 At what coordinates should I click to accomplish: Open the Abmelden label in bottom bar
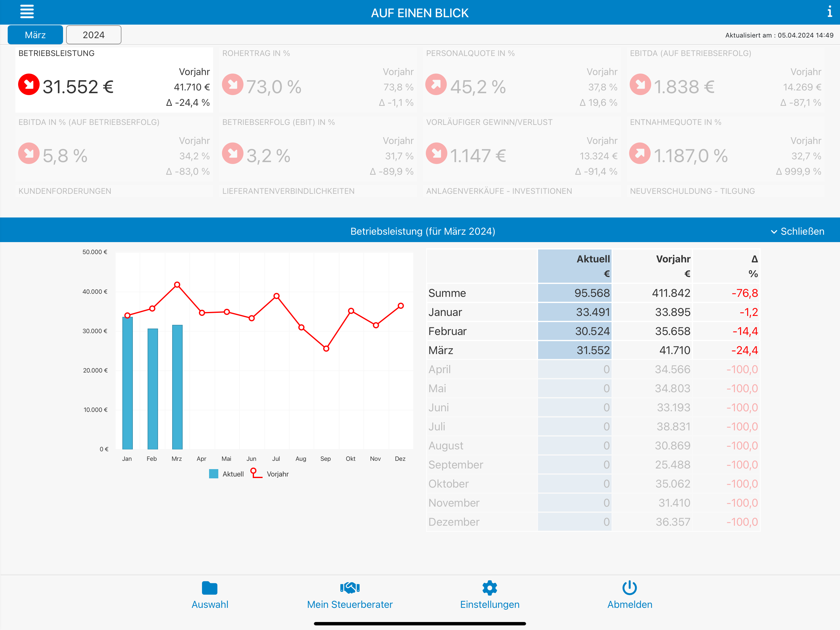[630, 604]
